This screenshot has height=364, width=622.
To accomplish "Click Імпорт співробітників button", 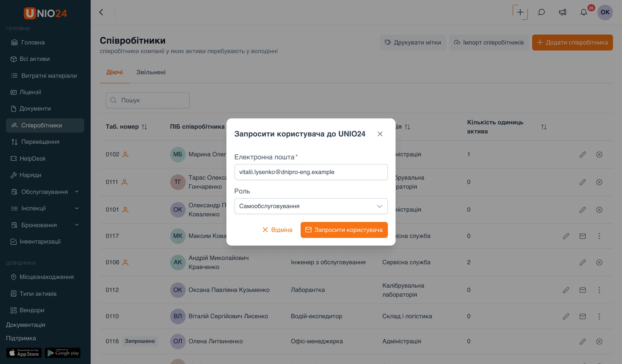I will (x=489, y=43).
